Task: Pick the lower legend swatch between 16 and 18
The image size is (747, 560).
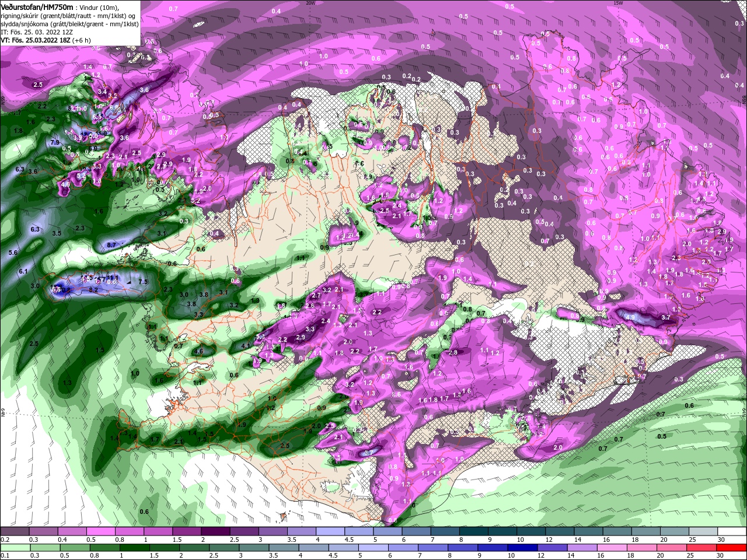Action: pyautogui.click(x=613, y=548)
